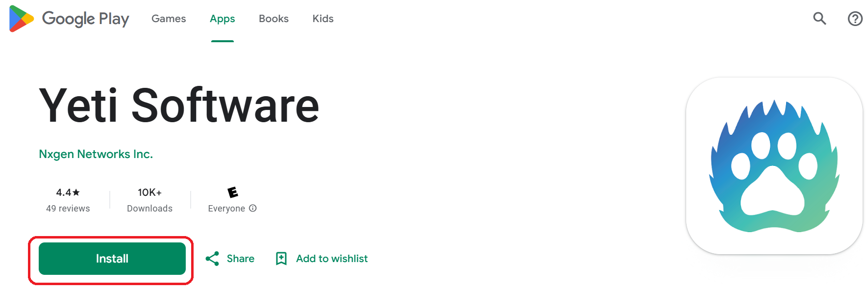Go to the Kids tab

coord(323,19)
